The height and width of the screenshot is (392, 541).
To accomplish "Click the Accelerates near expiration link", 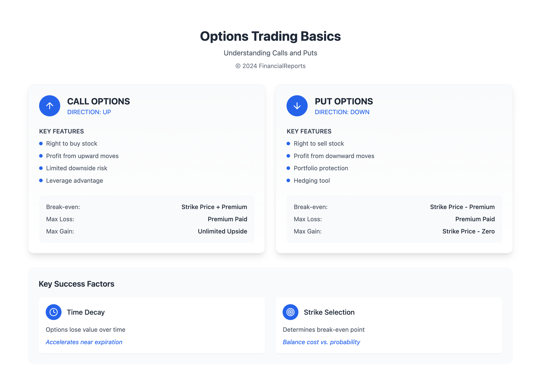I will pos(84,342).
